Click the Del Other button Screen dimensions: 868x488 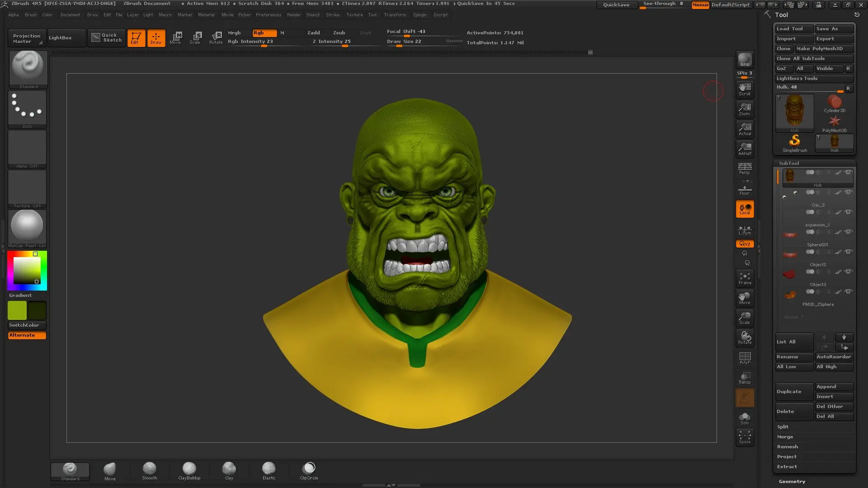[x=834, y=407]
